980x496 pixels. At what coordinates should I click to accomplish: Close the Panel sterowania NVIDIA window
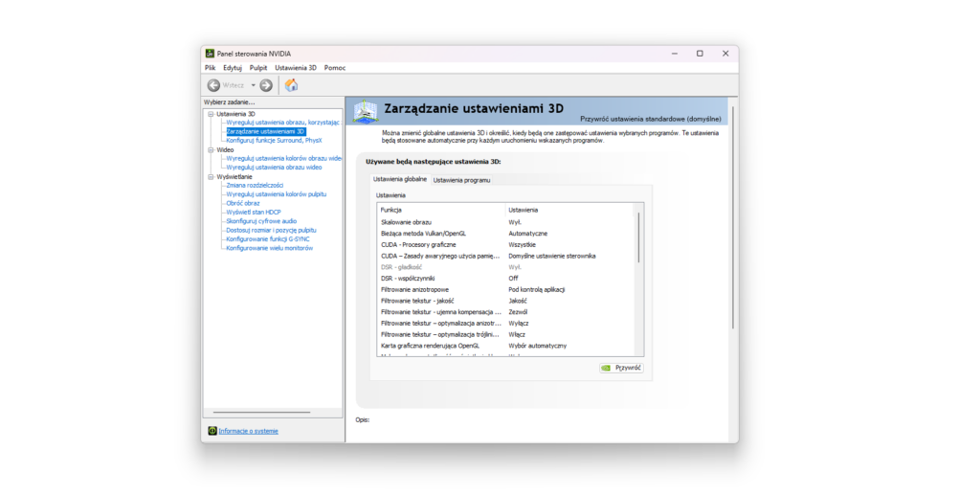pyautogui.click(x=725, y=54)
